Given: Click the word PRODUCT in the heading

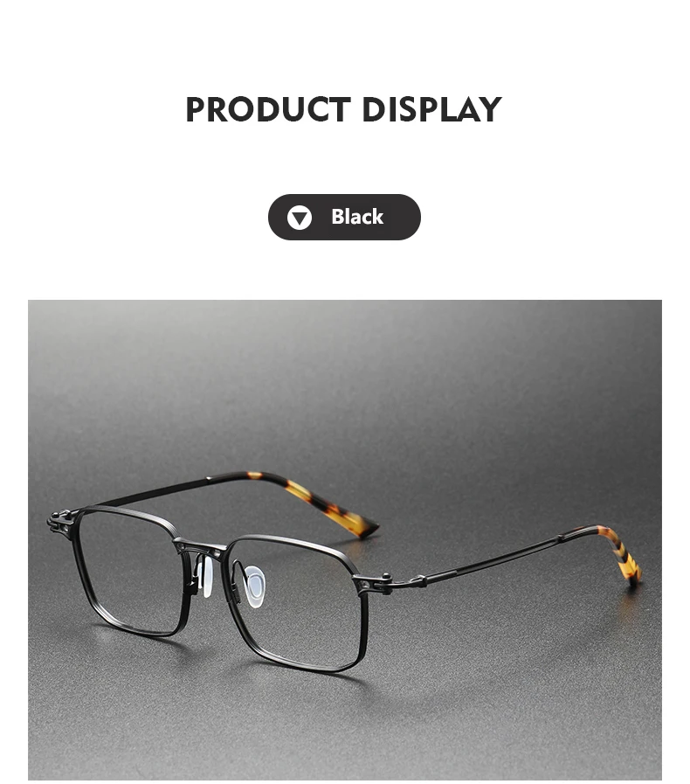Looking at the screenshot, I should click(x=268, y=109).
